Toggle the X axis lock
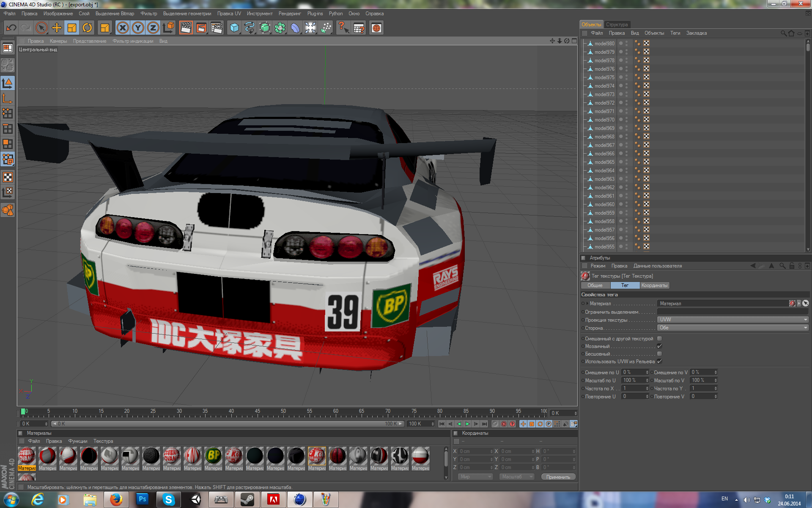812x508 pixels. pos(123,28)
